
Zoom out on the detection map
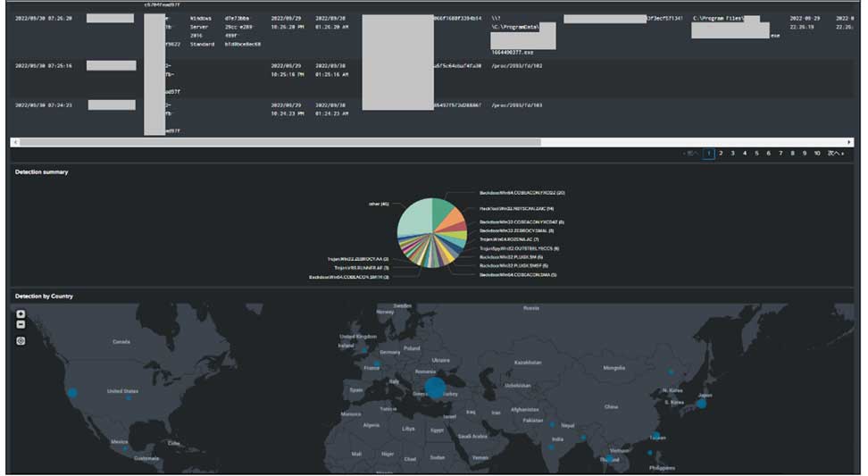click(21, 324)
